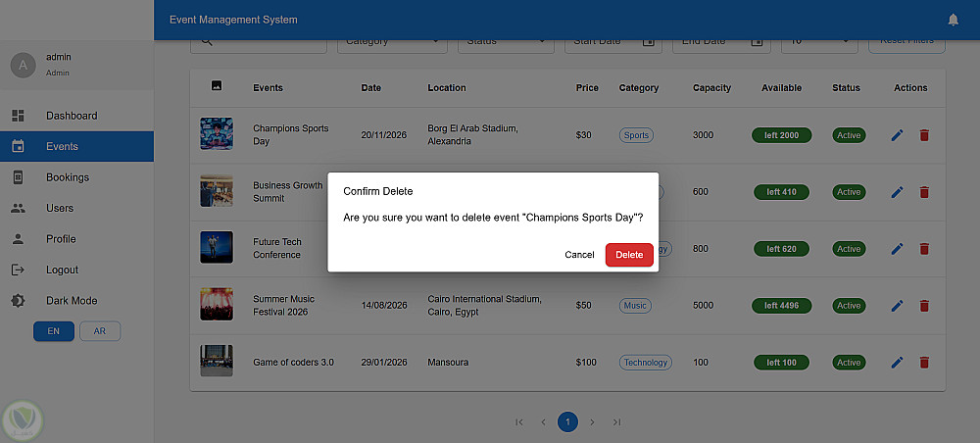Screen dimensions: 980x443
Task: Click the Summer Music Festival 2026 thumbnail
Action: (217, 304)
